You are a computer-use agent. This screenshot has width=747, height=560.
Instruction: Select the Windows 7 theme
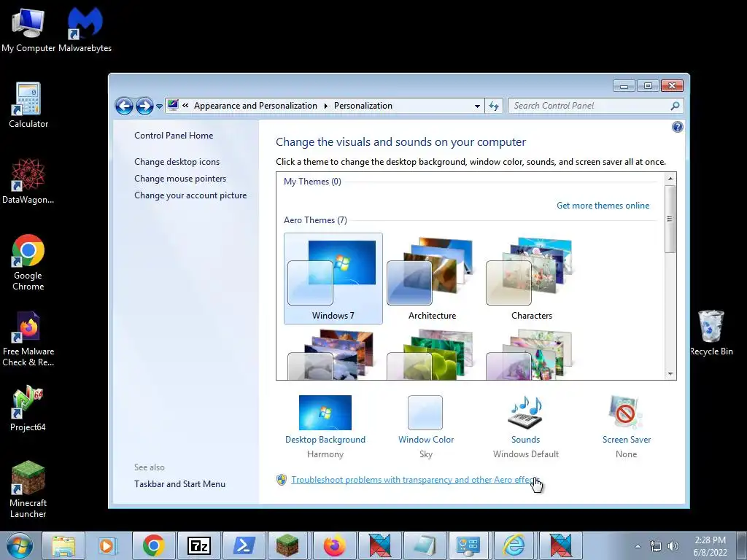[333, 279]
